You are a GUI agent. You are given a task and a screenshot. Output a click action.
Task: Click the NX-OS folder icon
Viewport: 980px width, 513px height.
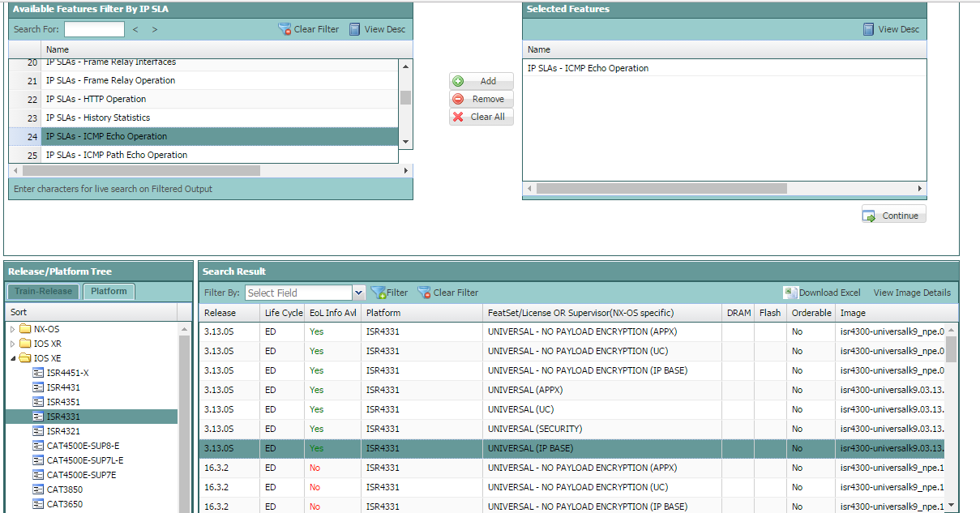coord(25,329)
